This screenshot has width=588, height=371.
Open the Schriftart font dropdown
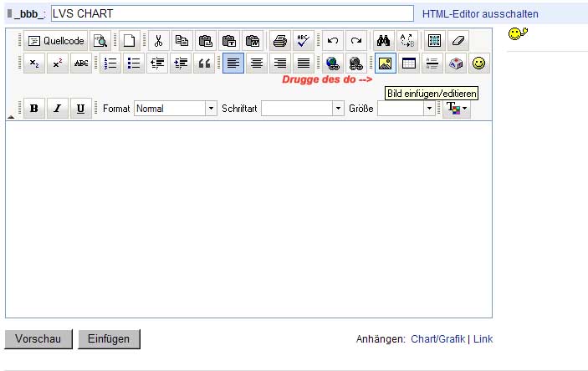(x=303, y=109)
